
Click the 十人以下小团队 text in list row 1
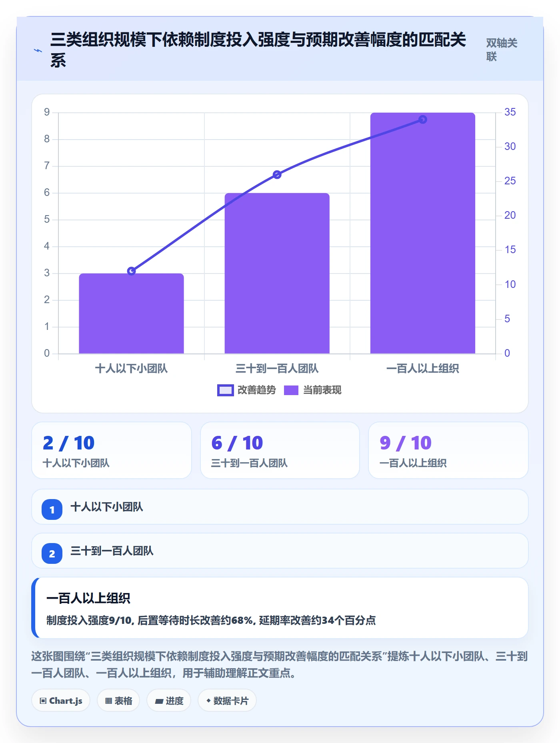point(107,507)
